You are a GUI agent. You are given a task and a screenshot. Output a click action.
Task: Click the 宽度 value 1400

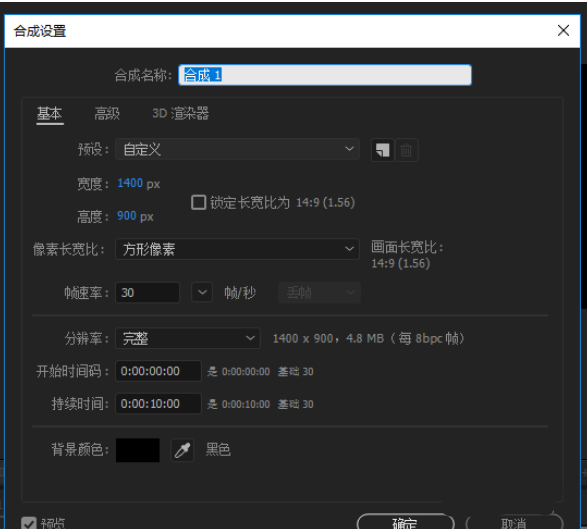click(130, 183)
